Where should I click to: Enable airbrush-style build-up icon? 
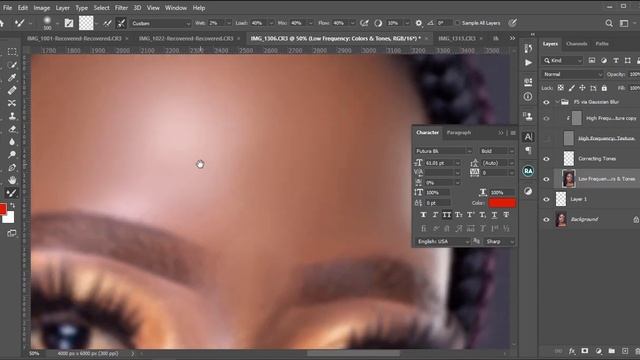coord(364,23)
